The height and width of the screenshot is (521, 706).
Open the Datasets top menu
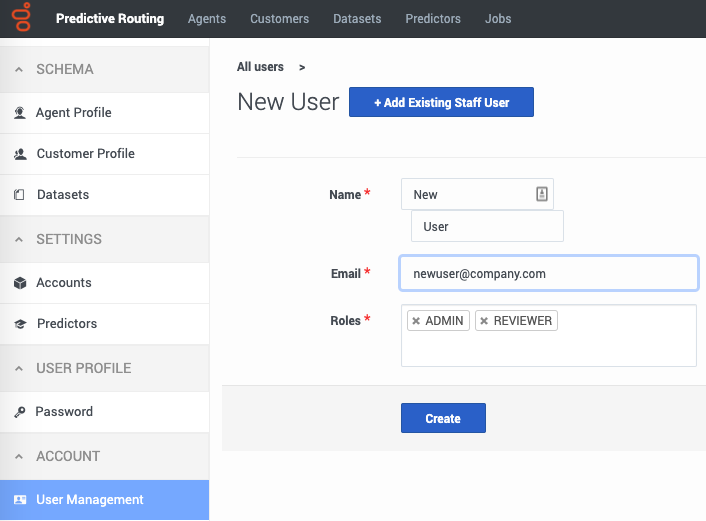click(x=357, y=18)
